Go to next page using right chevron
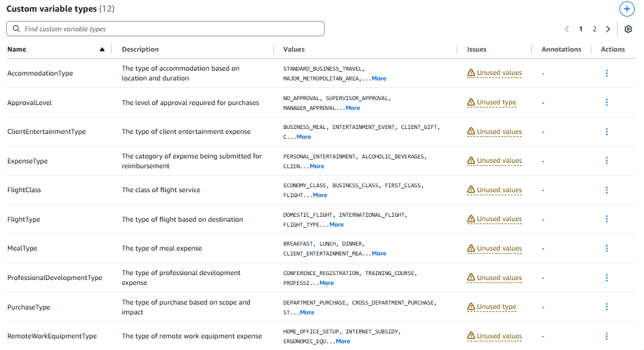 pos(608,29)
